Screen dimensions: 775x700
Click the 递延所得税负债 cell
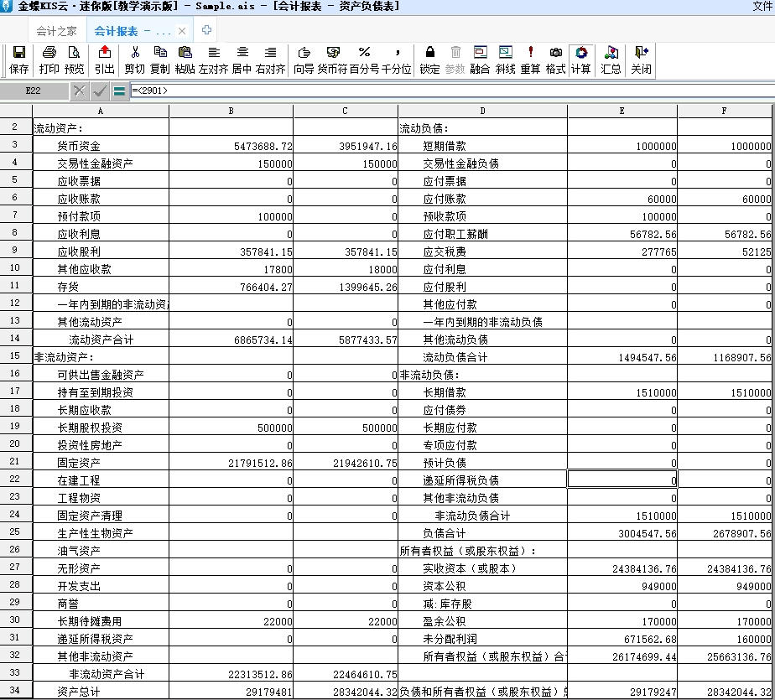coord(483,480)
